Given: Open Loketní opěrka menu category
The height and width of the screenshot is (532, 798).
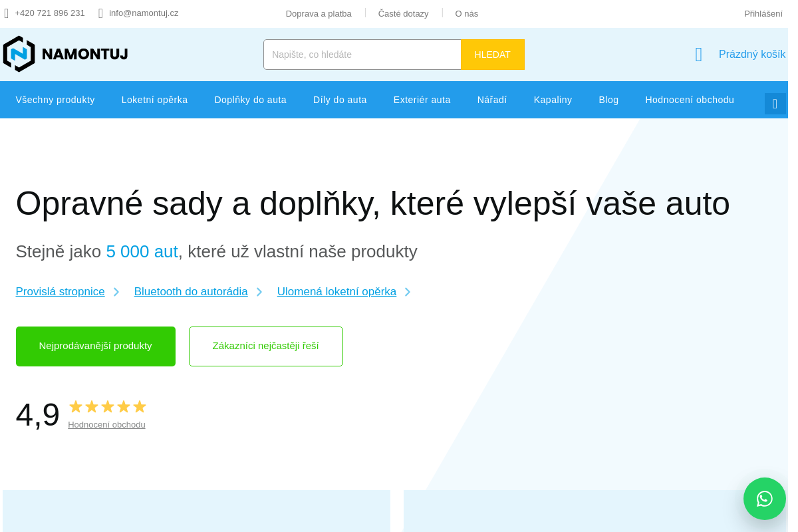Looking at the screenshot, I should [154, 100].
